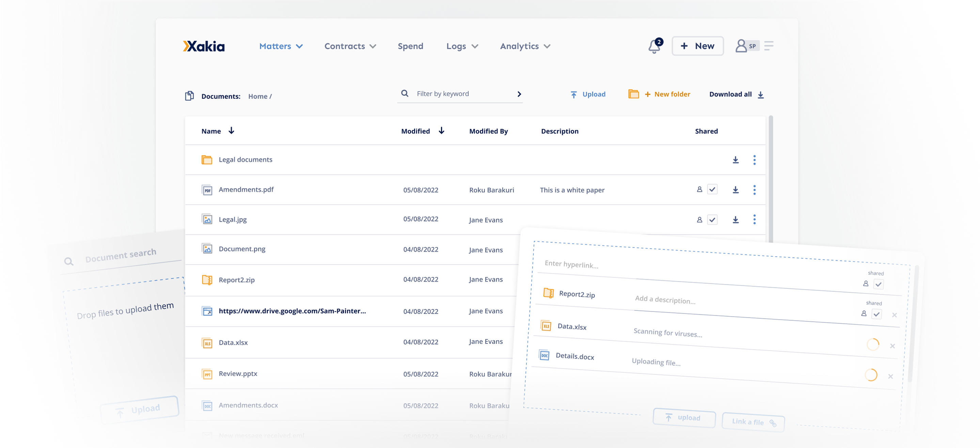
Task: Sort by Name column arrow
Action: coord(231,131)
